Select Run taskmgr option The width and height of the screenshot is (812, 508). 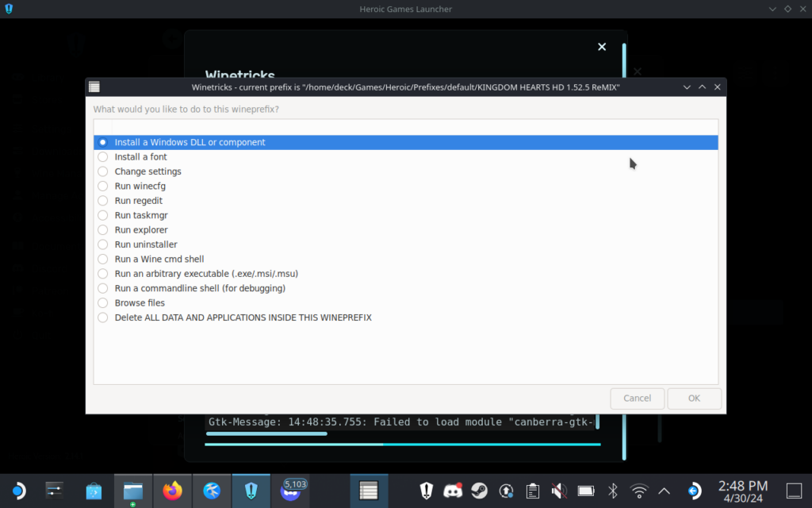coord(405,214)
